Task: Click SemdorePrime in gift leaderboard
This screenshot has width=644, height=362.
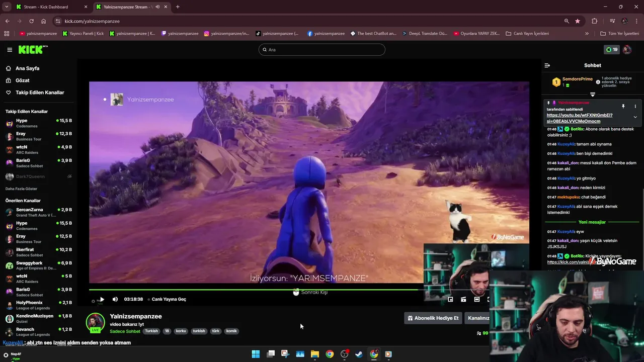Action: pyautogui.click(x=577, y=79)
